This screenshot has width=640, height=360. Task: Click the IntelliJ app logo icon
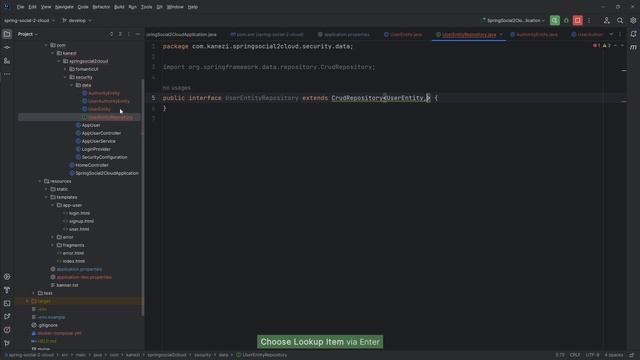click(7, 7)
